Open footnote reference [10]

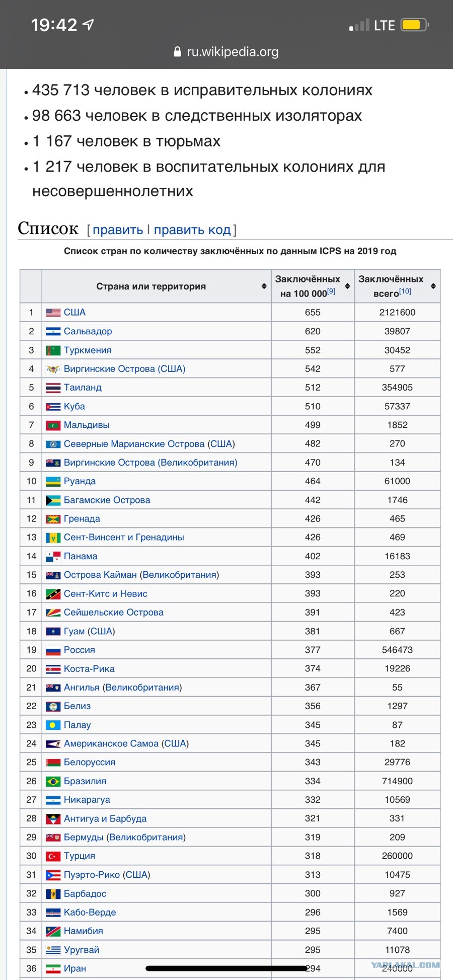click(405, 291)
